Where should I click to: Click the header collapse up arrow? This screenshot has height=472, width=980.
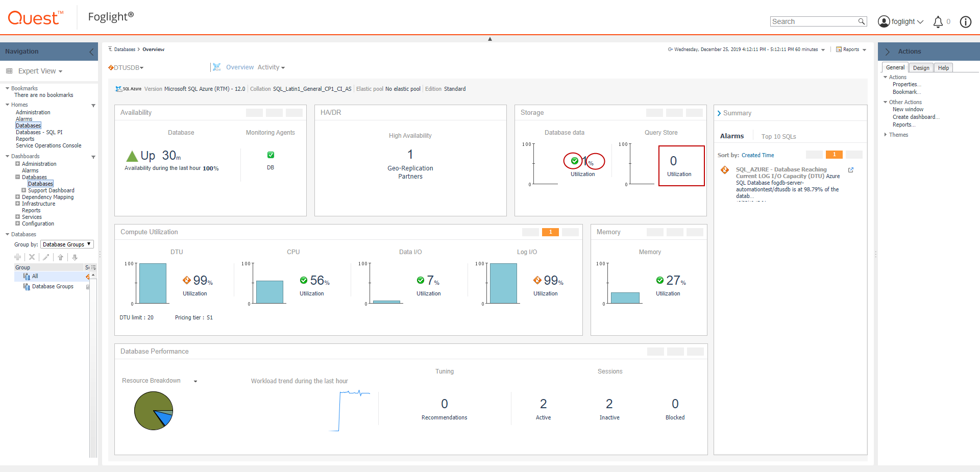pyautogui.click(x=490, y=39)
